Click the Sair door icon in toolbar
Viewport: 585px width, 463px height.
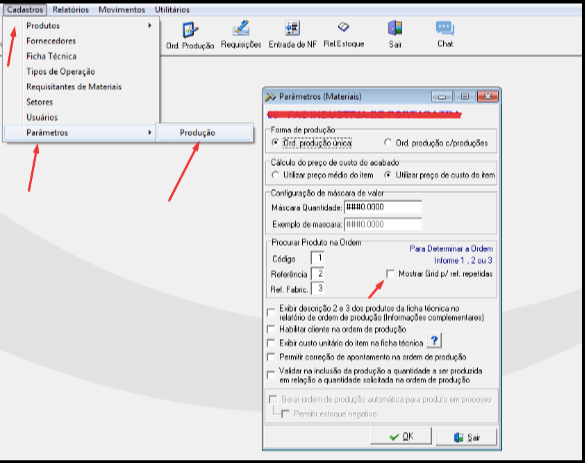coord(395,28)
